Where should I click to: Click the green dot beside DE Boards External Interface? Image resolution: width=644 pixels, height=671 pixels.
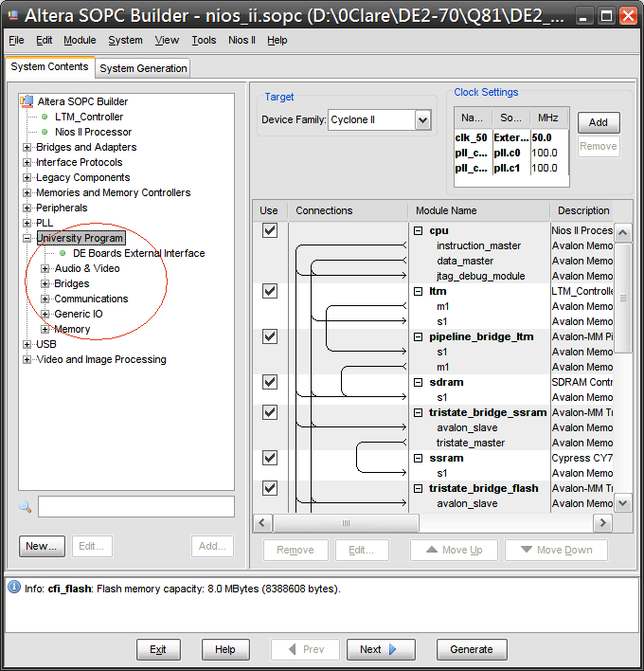point(63,253)
